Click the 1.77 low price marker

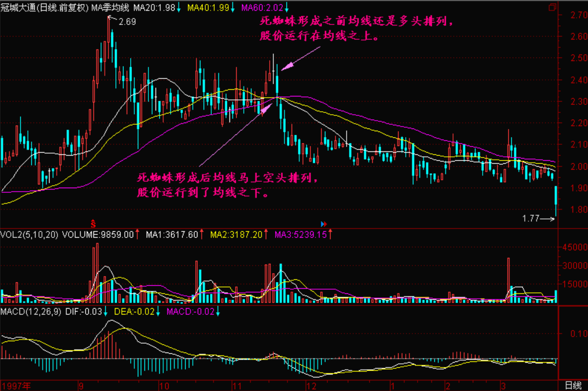point(531,219)
